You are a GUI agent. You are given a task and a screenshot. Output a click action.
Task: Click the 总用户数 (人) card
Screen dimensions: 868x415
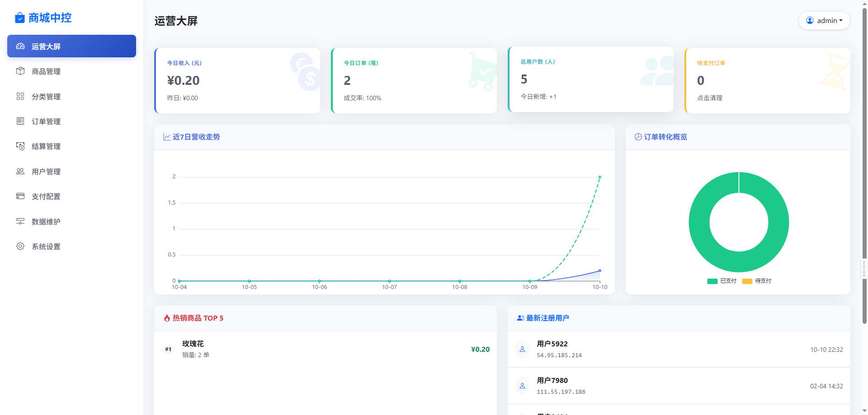[x=591, y=79]
